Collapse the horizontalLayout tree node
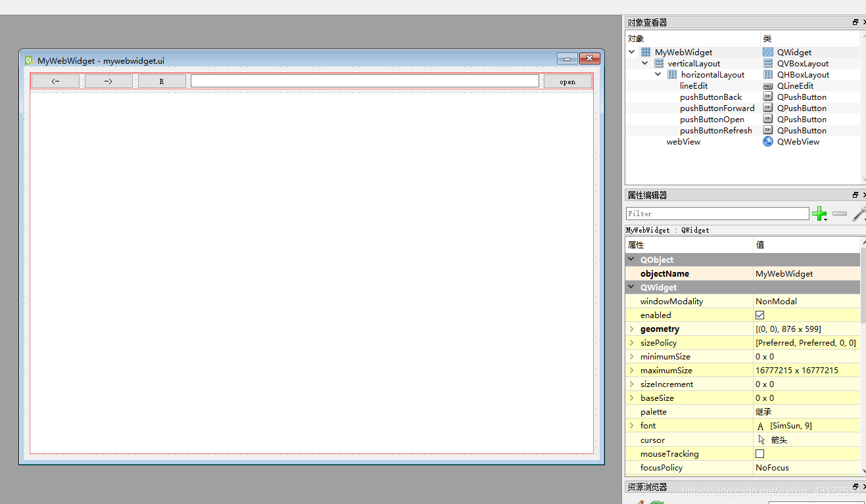 click(x=658, y=74)
